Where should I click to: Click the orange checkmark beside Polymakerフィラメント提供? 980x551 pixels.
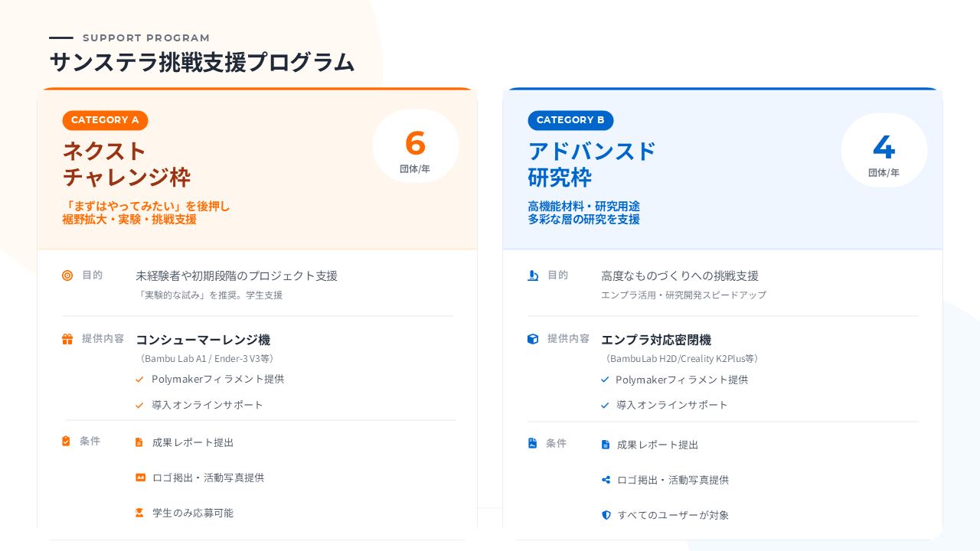pos(139,380)
